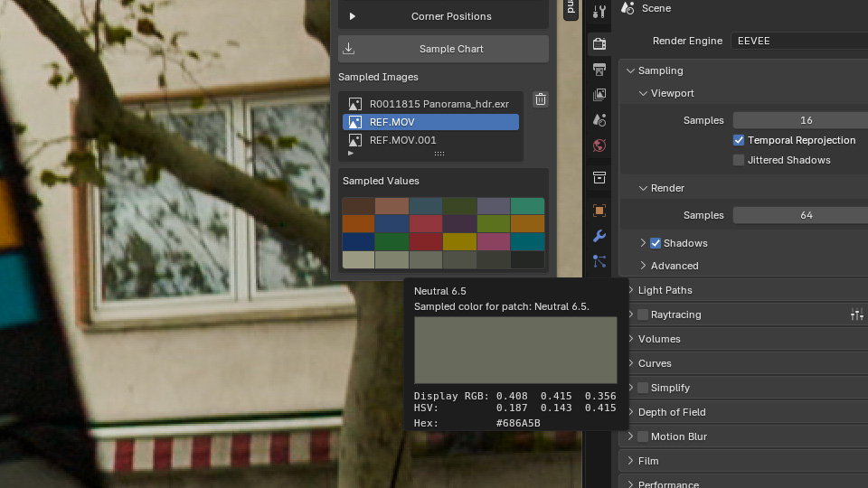Open the Render Engine EEVEE dropdown
Screen dimensions: 868x488
point(799,41)
